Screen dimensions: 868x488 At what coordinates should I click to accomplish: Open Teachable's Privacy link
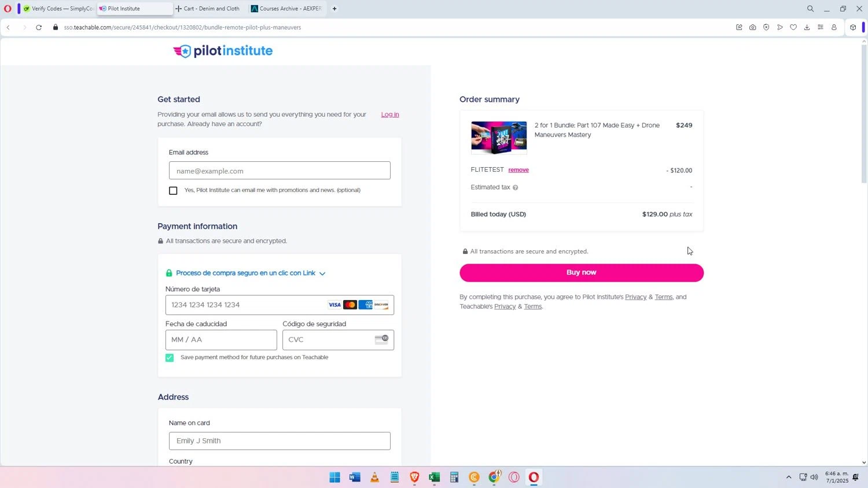tap(505, 306)
